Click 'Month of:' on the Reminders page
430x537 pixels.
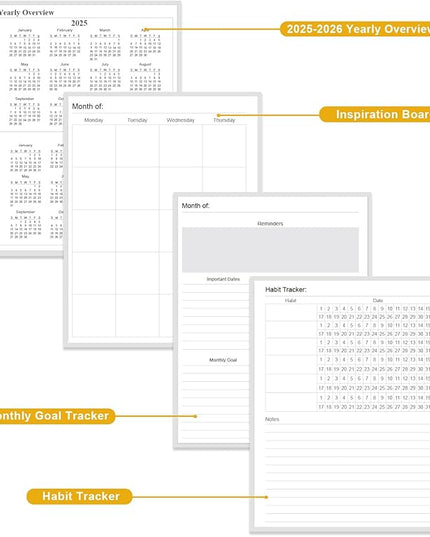tap(195, 206)
